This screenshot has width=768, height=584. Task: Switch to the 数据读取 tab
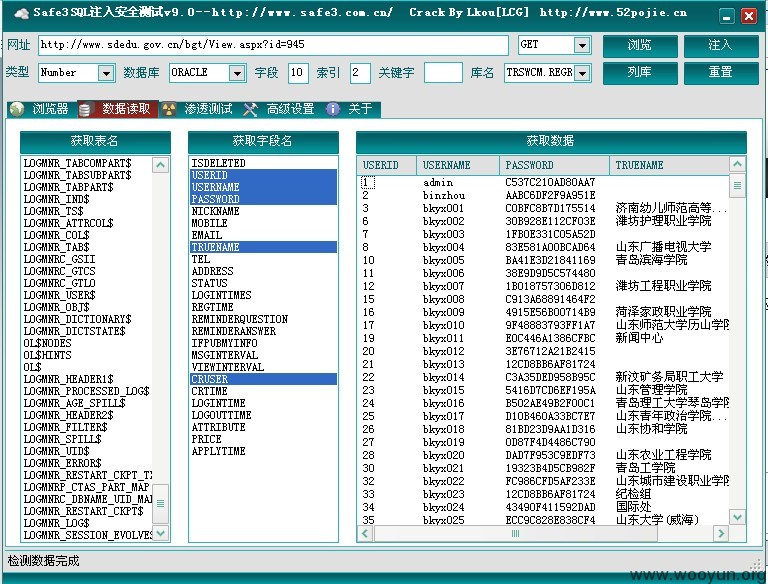(118, 109)
